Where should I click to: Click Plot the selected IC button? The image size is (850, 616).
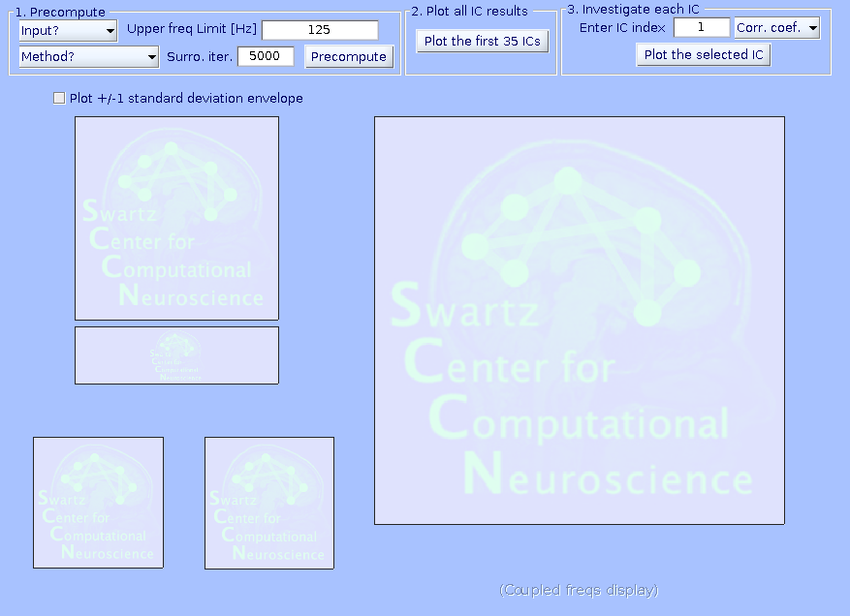pyautogui.click(x=703, y=54)
